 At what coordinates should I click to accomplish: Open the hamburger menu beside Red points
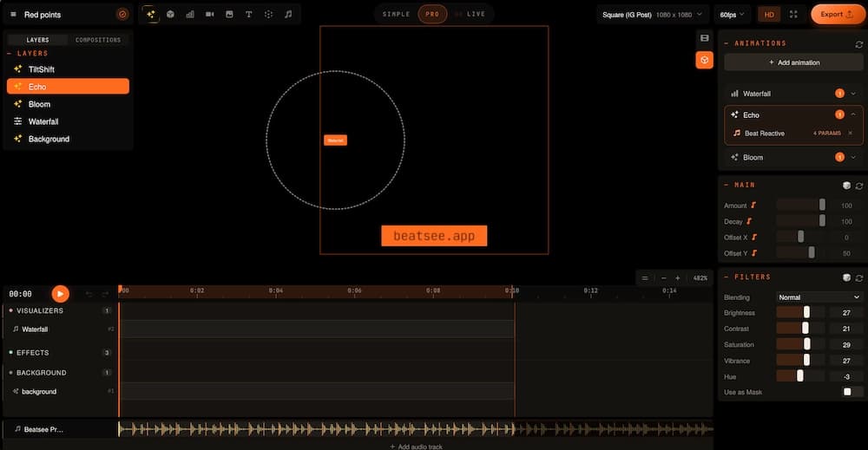pyautogui.click(x=13, y=15)
